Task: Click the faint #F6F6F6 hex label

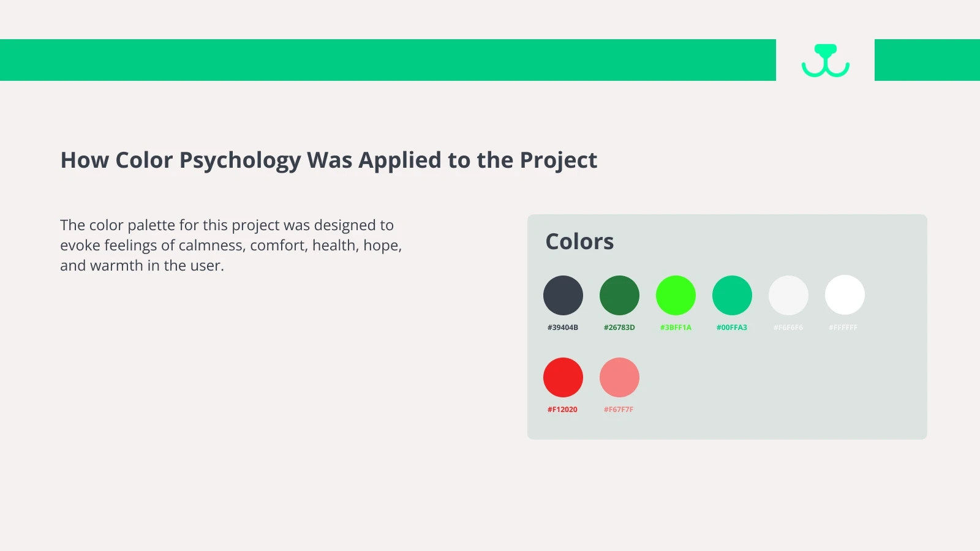Action: click(x=788, y=328)
